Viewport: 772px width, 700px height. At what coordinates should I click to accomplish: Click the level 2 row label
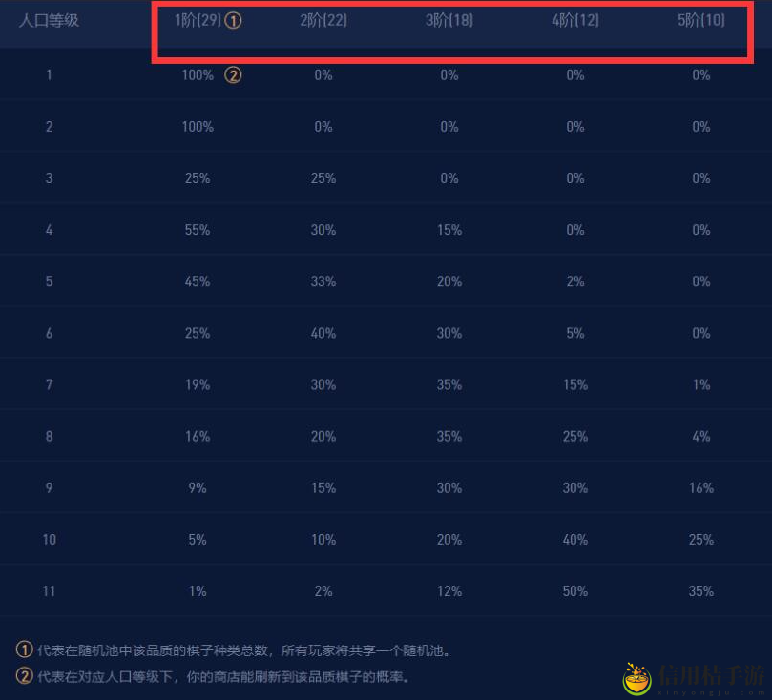pyautogui.click(x=49, y=127)
